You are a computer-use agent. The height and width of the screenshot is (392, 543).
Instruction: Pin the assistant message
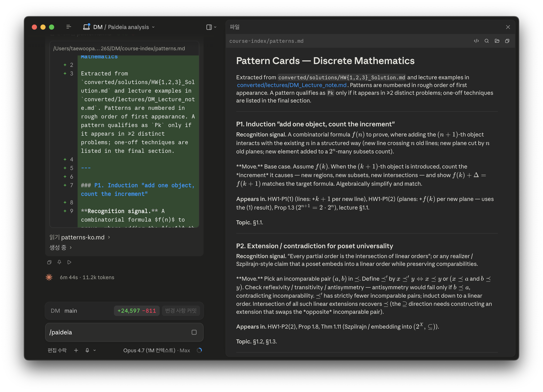59,262
